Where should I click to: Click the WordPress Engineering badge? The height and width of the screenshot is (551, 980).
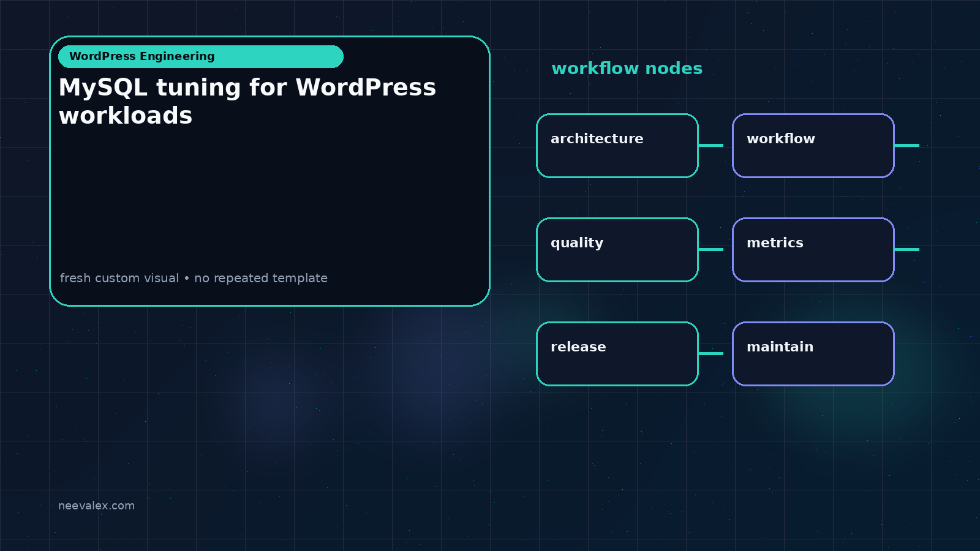[201, 56]
